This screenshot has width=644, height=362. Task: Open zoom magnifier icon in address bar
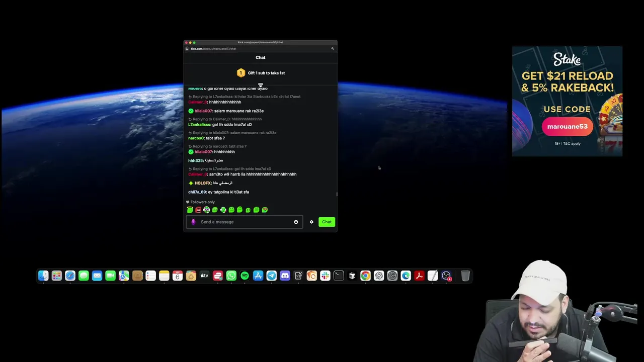click(x=333, y=49)
